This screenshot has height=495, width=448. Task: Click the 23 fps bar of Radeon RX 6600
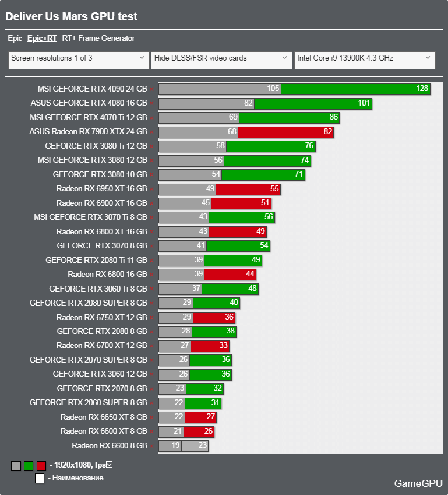[x=195, y=446]
